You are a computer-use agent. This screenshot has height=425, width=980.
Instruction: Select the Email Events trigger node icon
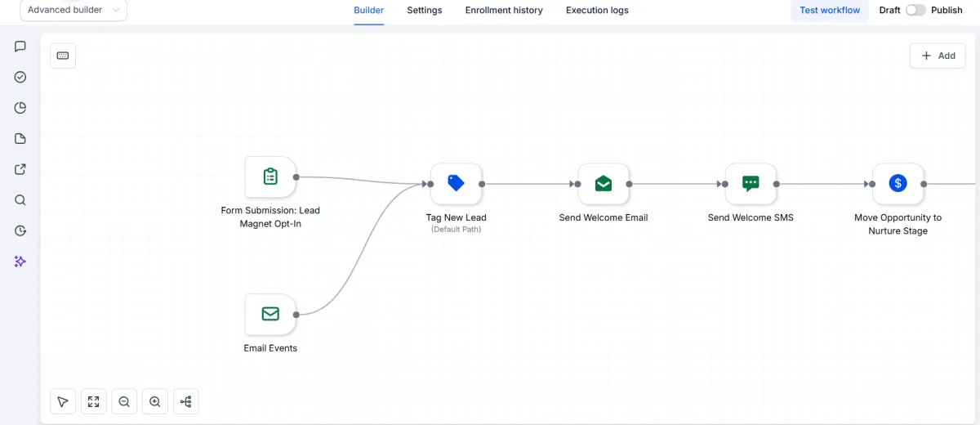pos(270,314)
